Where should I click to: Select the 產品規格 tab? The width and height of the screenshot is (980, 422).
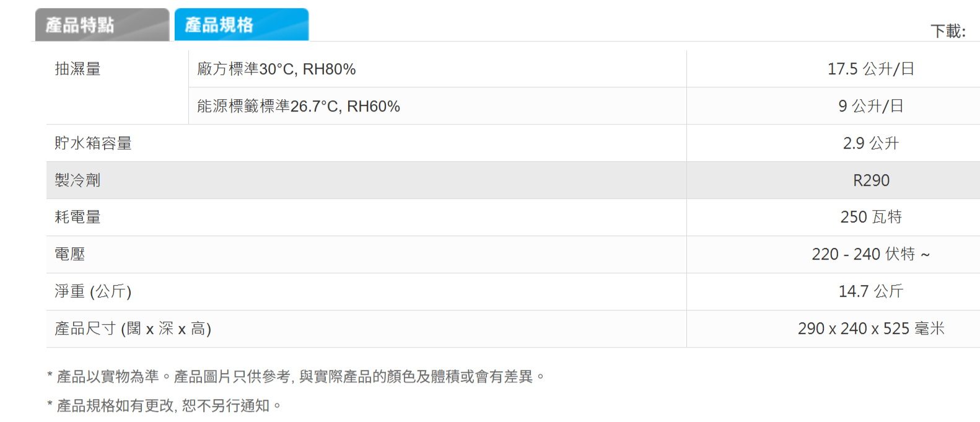click(x=241, y=25)
